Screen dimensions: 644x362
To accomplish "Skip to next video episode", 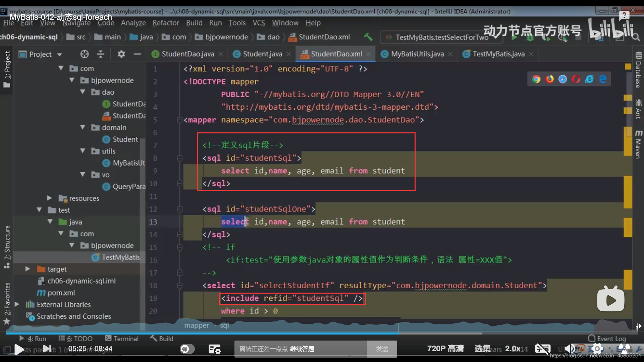I will (47, 349).
